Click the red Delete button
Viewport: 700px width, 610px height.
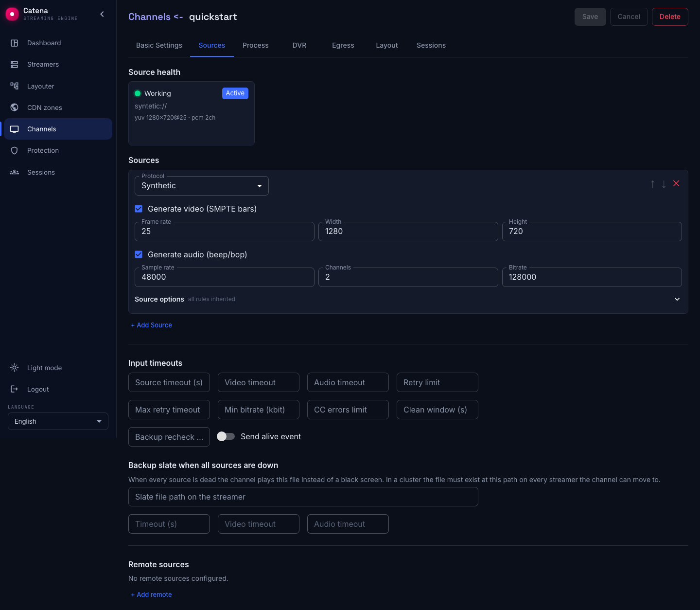click(x=670, y=17)
